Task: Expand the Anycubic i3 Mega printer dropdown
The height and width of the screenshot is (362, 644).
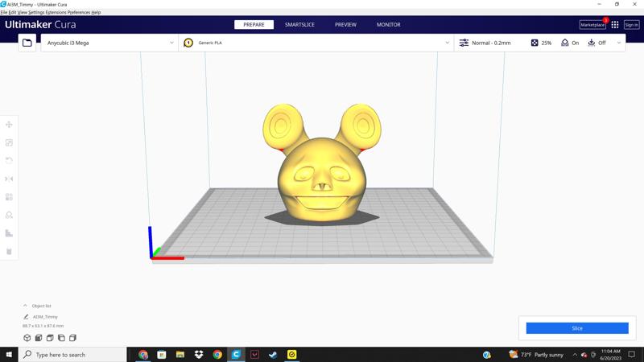Action: (171, 43)
